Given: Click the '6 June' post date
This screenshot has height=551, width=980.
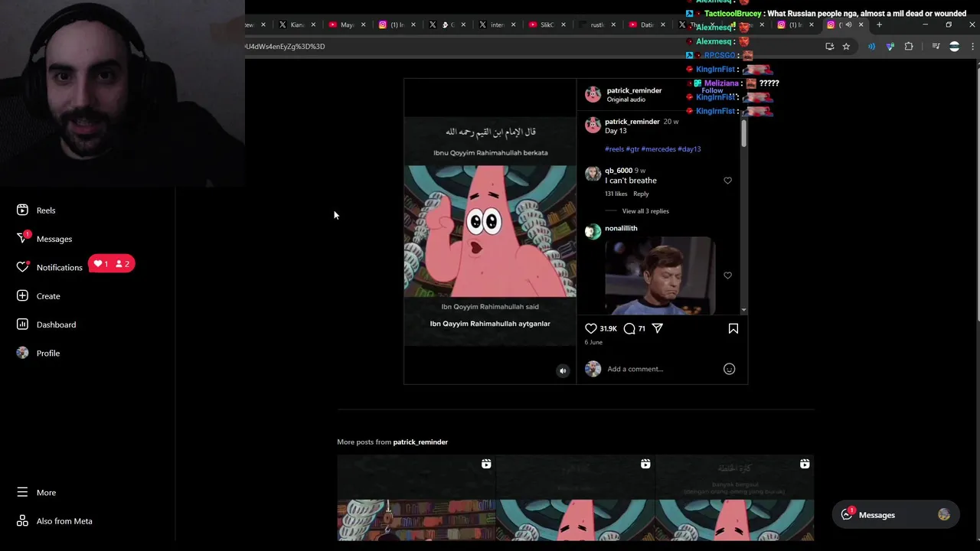Looking at the screenshot, I should 593,342.
